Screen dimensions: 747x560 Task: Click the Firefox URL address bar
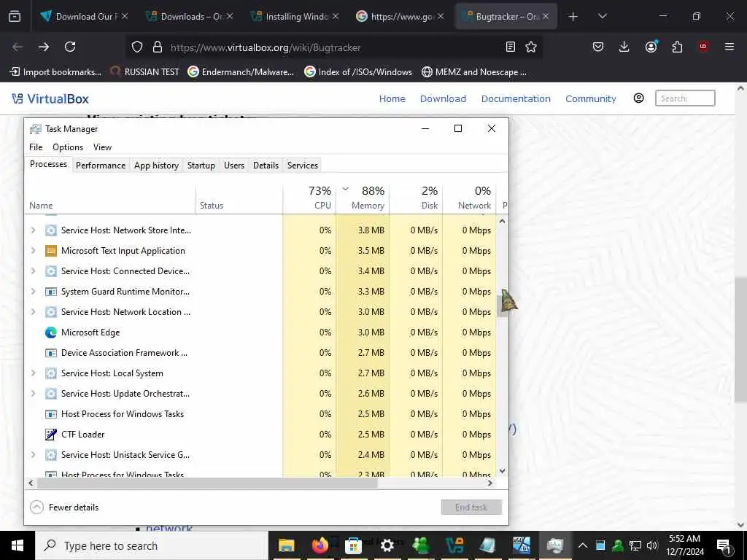(333, 47)
